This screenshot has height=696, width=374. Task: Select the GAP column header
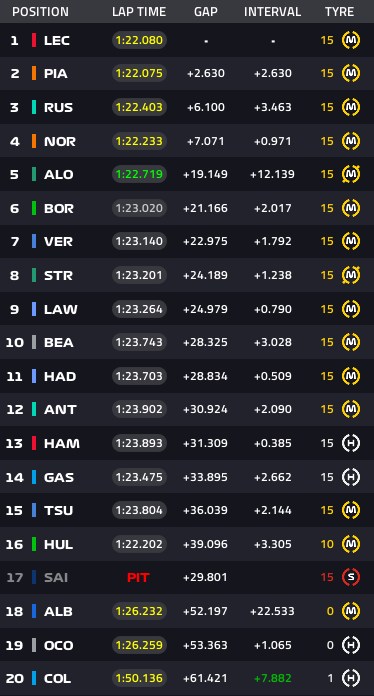pos(206,12)
